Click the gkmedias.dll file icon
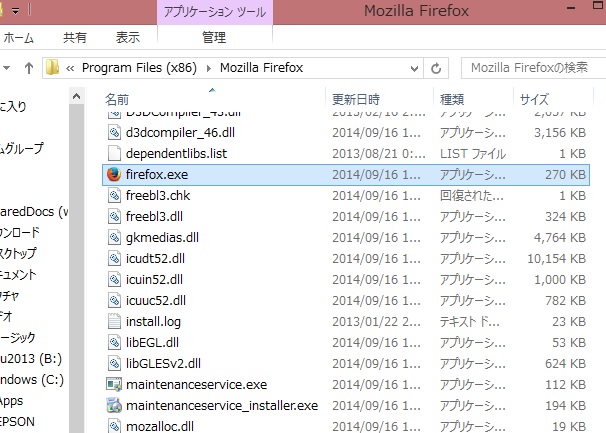 coord(114,237)
